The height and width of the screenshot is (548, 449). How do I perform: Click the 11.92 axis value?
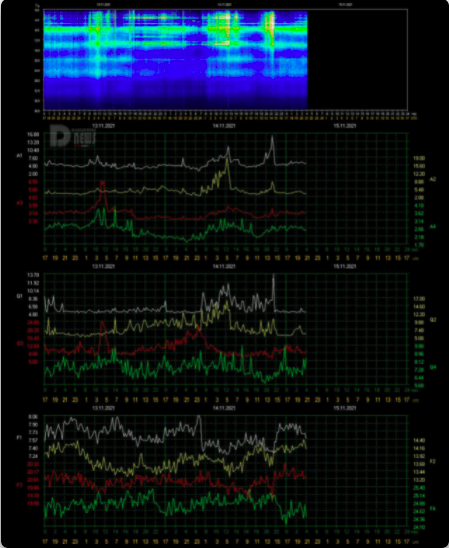coord(33,283)
